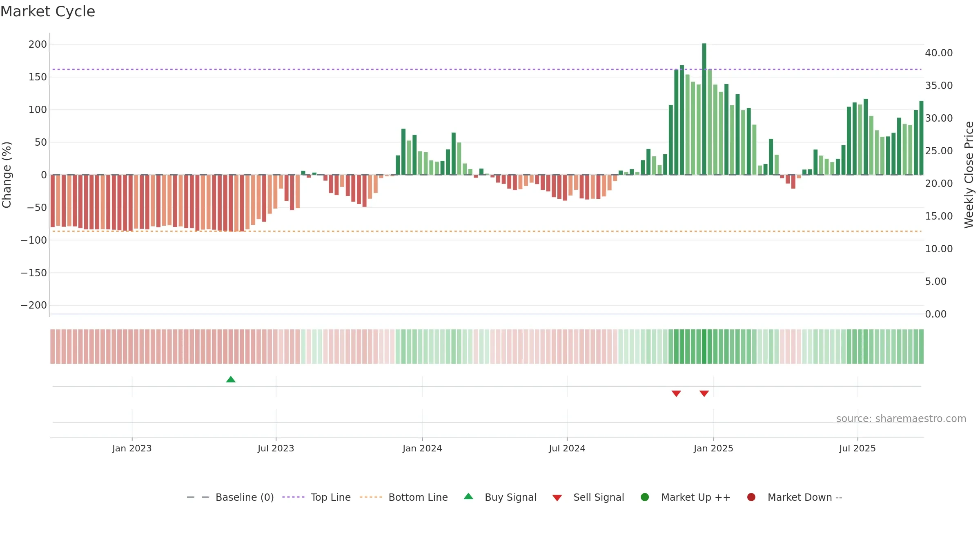The height and width of the screenshot is (551, 980).
Task: Click the Jan 2025 axis label
Action: pos(713,448)
